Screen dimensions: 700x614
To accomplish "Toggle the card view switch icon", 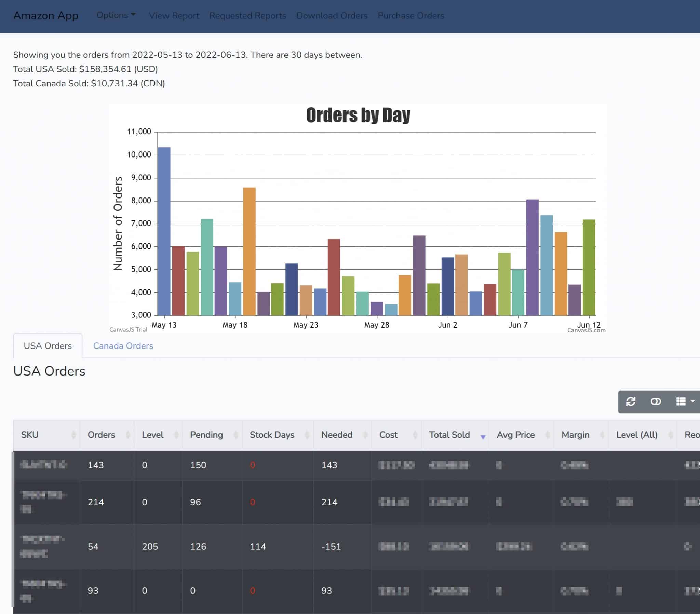I will point(656,401).
